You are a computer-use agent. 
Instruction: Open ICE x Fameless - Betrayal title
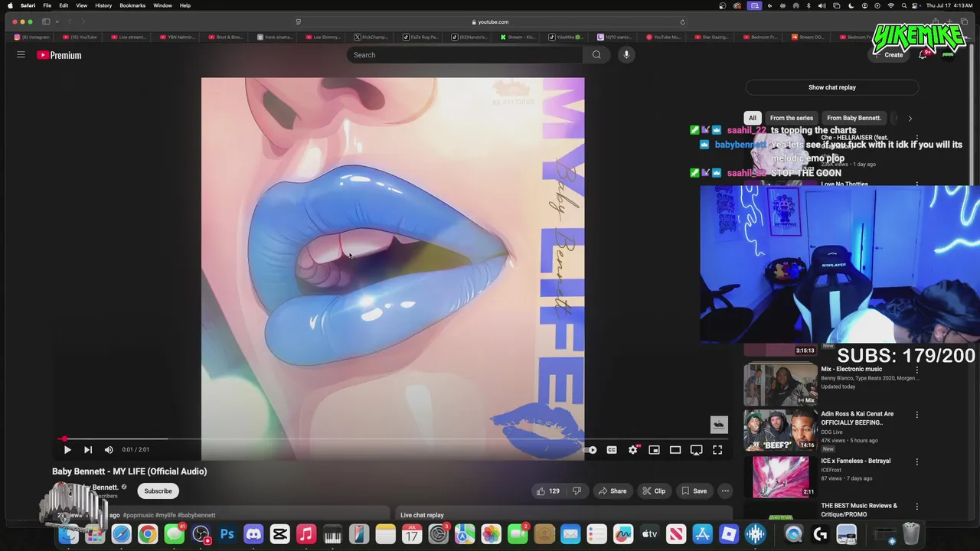(856, 461)
